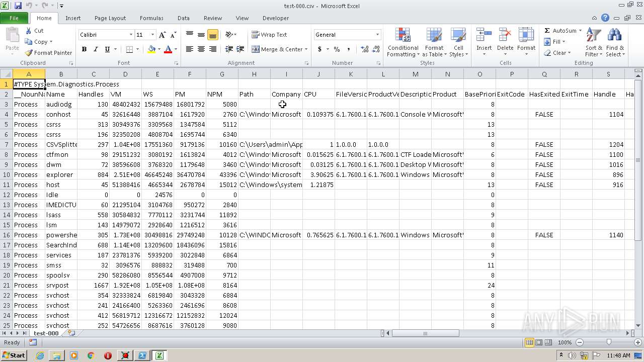Apply the Borders button
The height and width of the screenshot is (362, 644).
coord(129,49)
